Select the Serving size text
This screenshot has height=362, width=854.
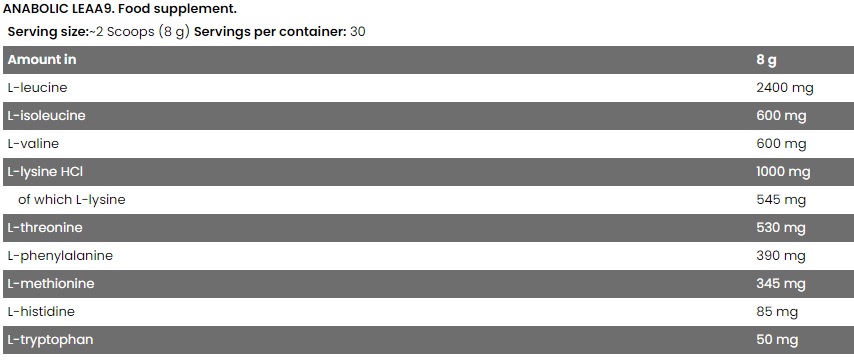(x=99, y=32)
